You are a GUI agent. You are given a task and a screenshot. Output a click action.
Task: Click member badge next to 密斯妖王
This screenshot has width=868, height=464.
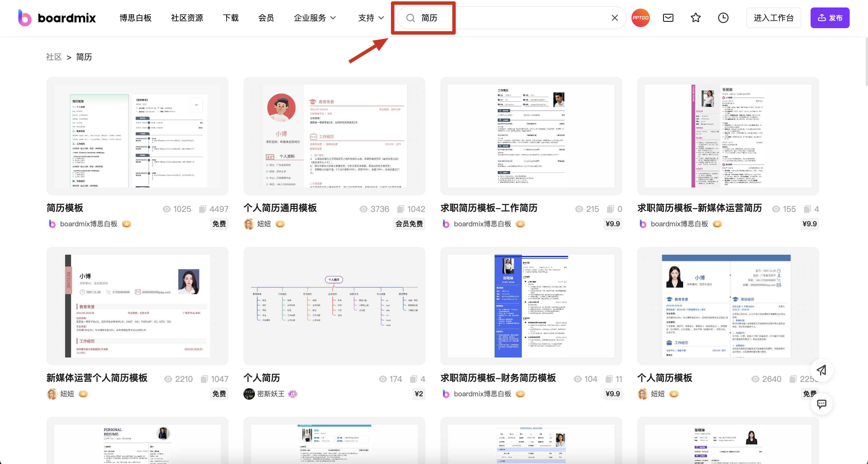tap(292, 394)
